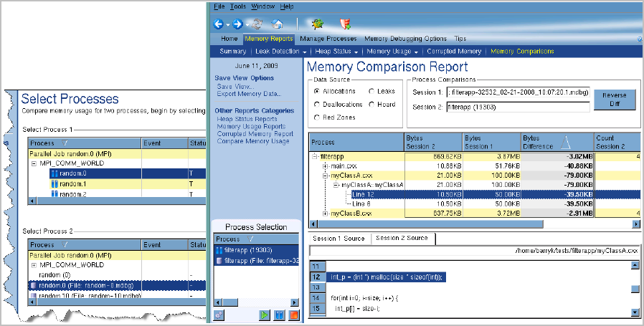
Task: Open the Tools menu
Action: point(238,6)
